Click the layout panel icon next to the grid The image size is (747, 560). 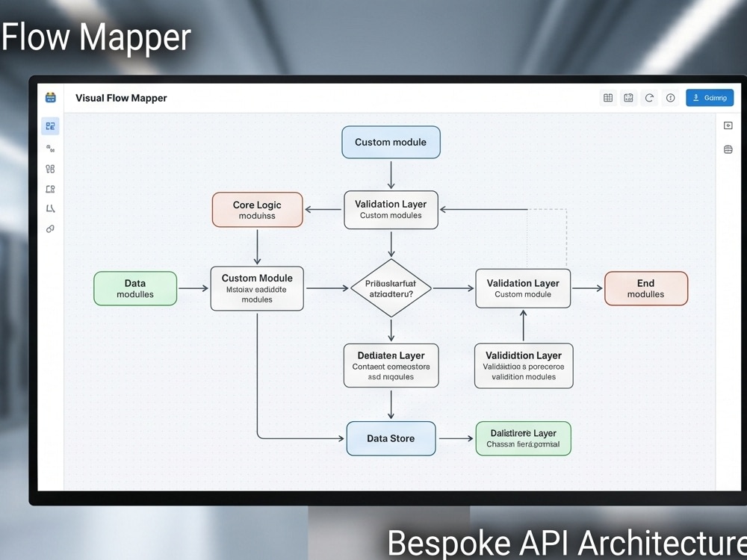(628, 98)
